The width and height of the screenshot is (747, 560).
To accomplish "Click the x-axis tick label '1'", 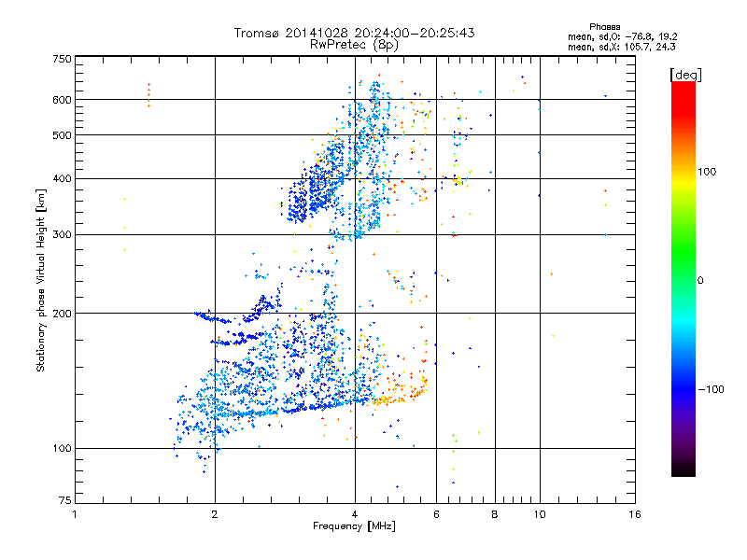I will click(75, 514).
